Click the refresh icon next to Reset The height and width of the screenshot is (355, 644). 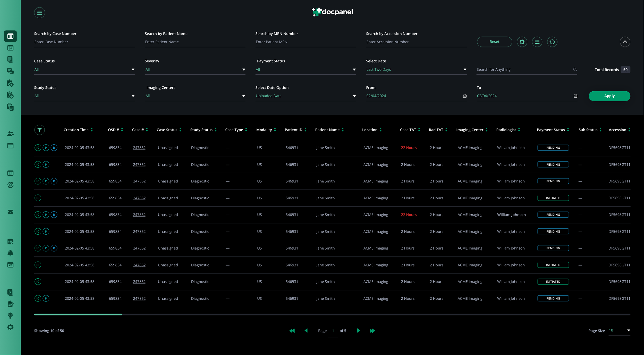pos(552,42)
